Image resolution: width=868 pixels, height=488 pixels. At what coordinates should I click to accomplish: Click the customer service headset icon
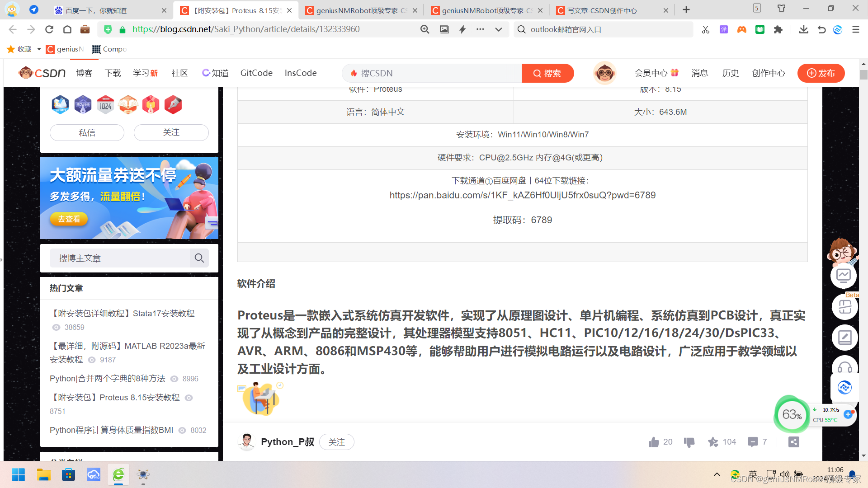(x=844, y=367)
